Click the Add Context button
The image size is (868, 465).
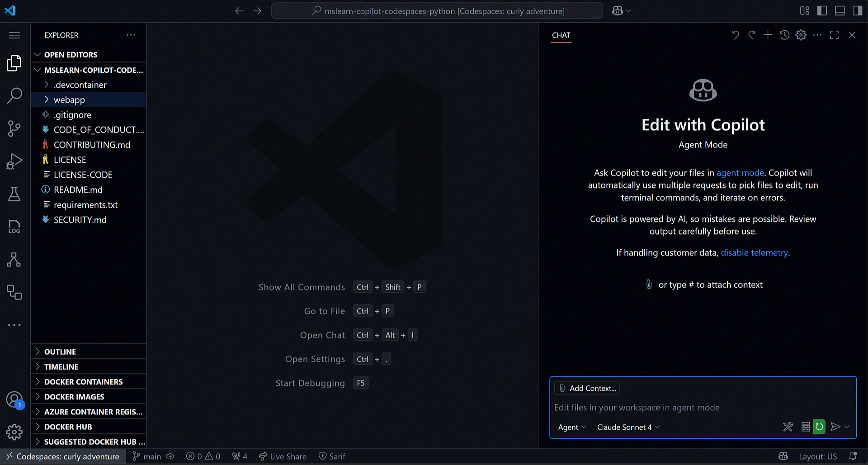(587, 388)
